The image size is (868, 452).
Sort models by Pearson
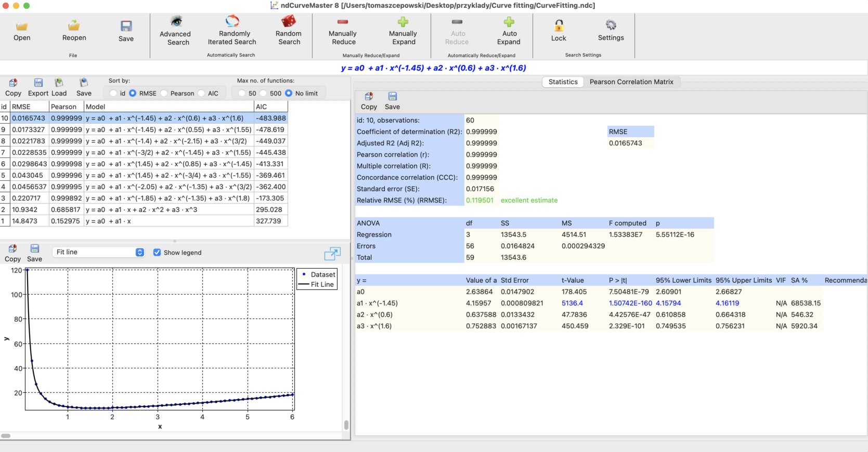coord(164,94)
